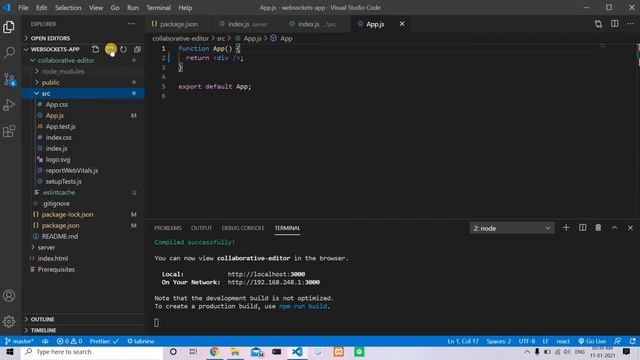
Task: Open Explorer more actions ellipsis
Action: coord(131,24)
